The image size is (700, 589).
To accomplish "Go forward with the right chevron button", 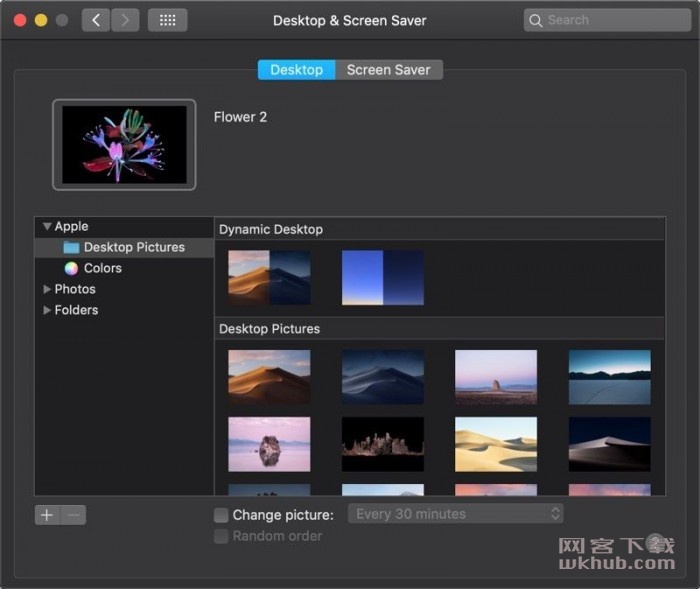I will coord(125,20).
